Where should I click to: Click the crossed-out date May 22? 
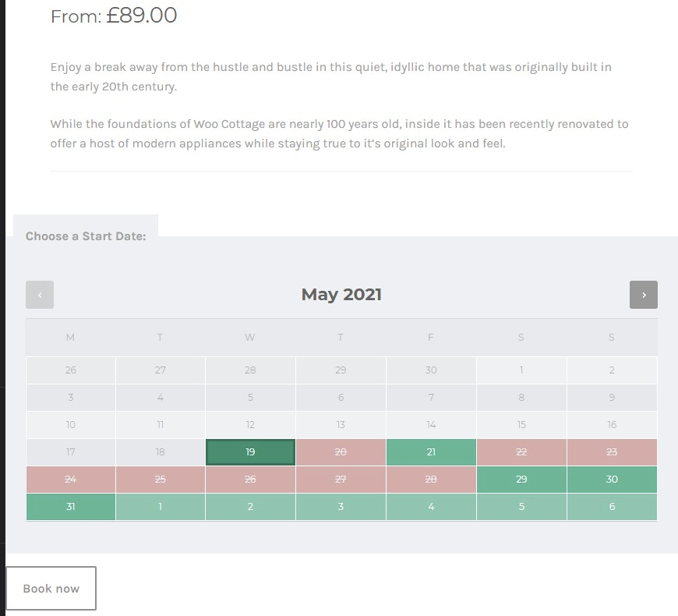point(521,452)
